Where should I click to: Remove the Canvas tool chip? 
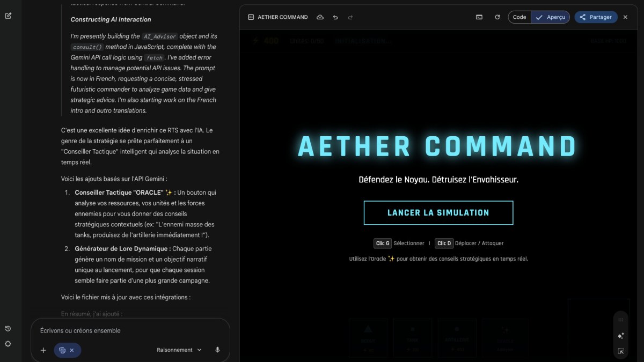[72, 350]
